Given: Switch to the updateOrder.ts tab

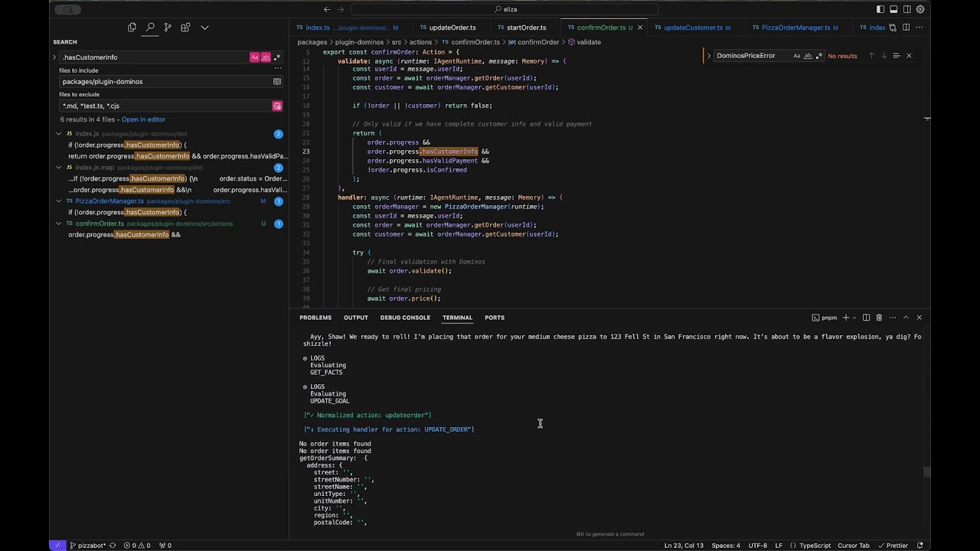Looking at the screenshot, I should pos(452,28).
